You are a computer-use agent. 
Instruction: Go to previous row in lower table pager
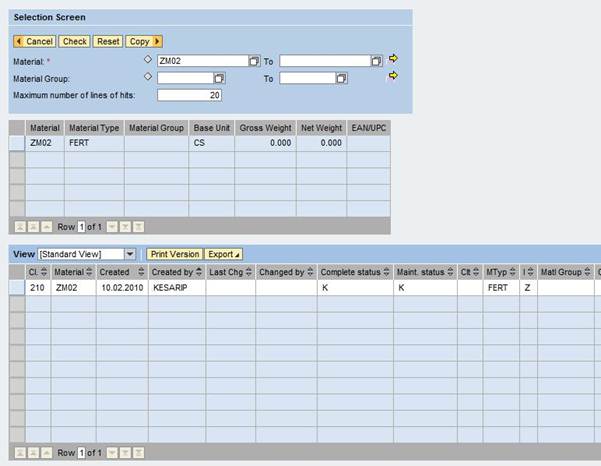(46, 453)
